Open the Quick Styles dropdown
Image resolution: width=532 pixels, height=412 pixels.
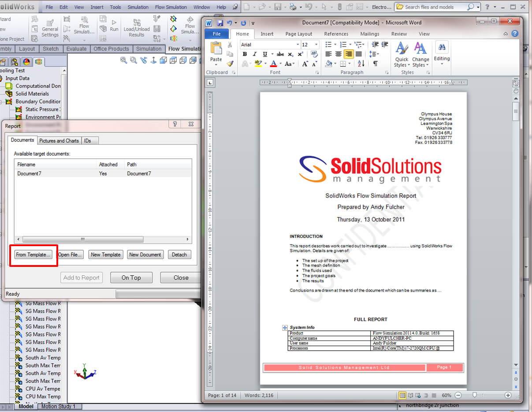402,54
